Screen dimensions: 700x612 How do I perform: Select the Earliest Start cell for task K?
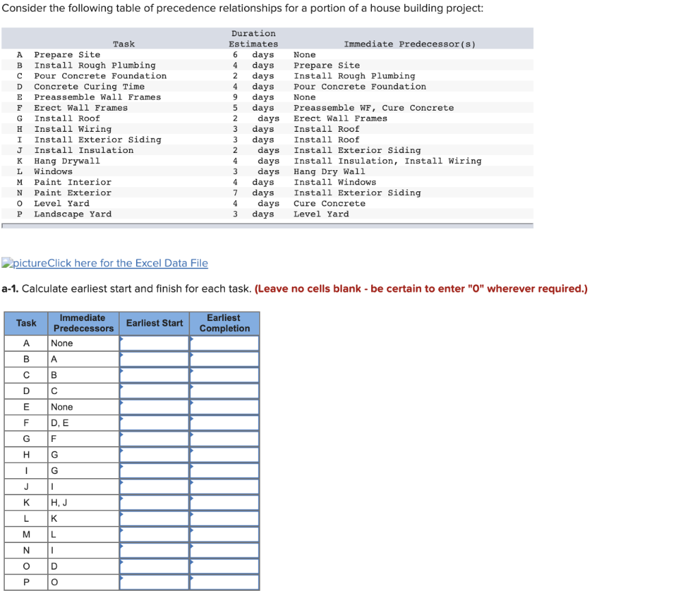click(x=154, y=502)
